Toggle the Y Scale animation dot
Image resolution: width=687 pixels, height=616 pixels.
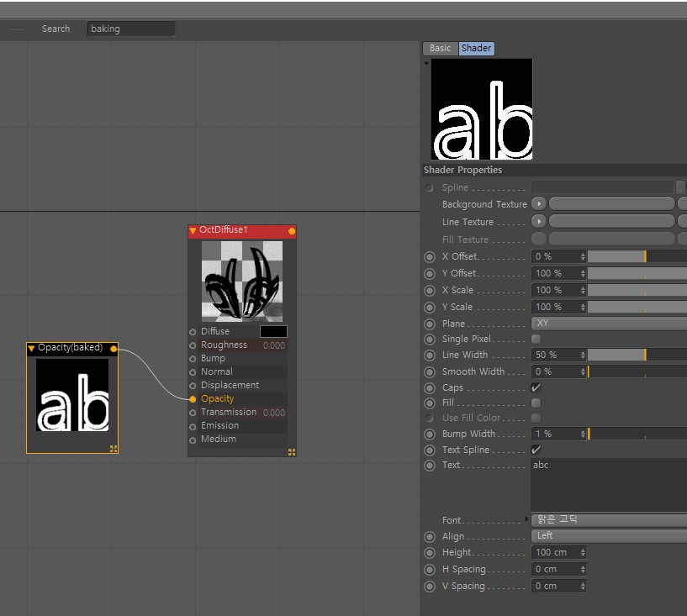430,308
